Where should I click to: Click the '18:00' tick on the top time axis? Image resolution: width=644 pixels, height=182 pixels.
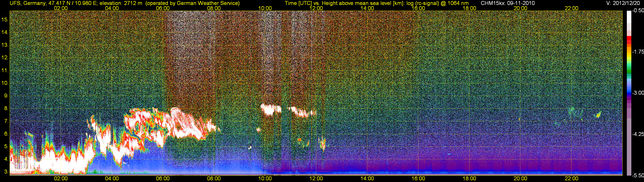tap(469, 8)
